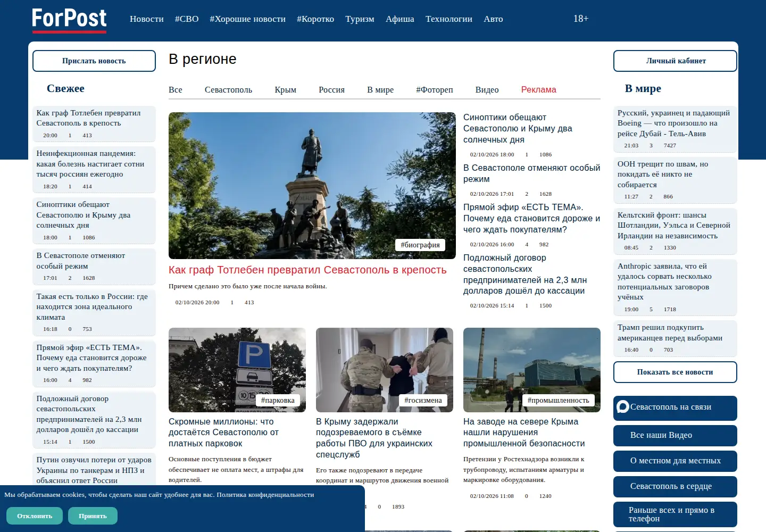Click the В мире sidebar heading
The width and height of the screenshot is (766, 532).
[643, 88]
